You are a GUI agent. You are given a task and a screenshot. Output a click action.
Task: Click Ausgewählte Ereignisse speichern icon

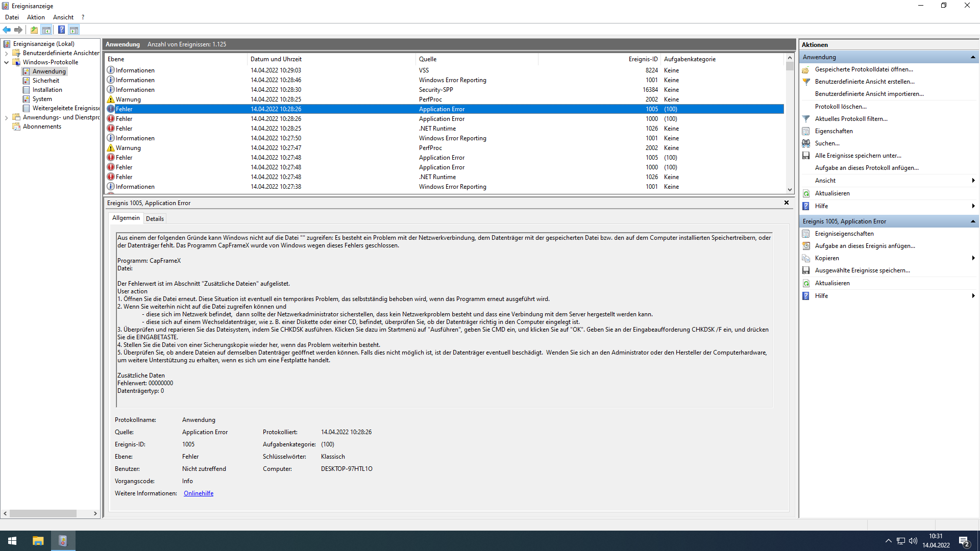pos(806,270)
